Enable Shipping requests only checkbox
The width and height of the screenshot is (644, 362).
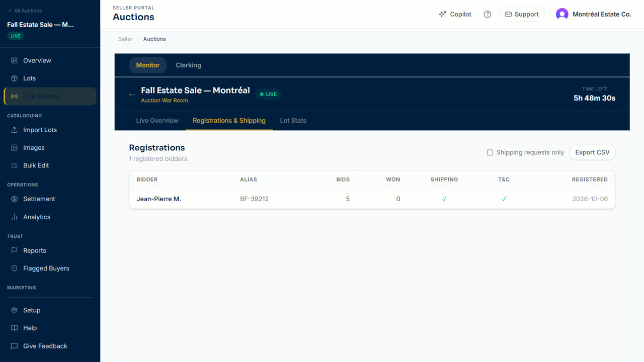pos(490,152)
